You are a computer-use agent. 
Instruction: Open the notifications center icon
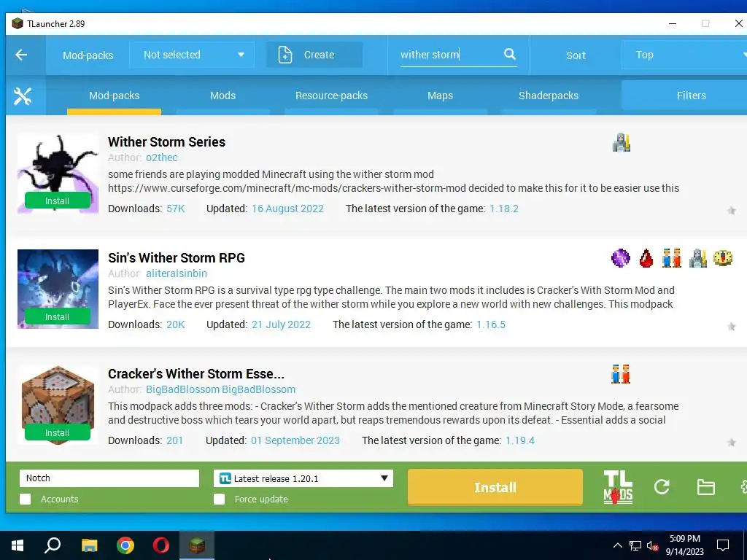pos(723,545)
